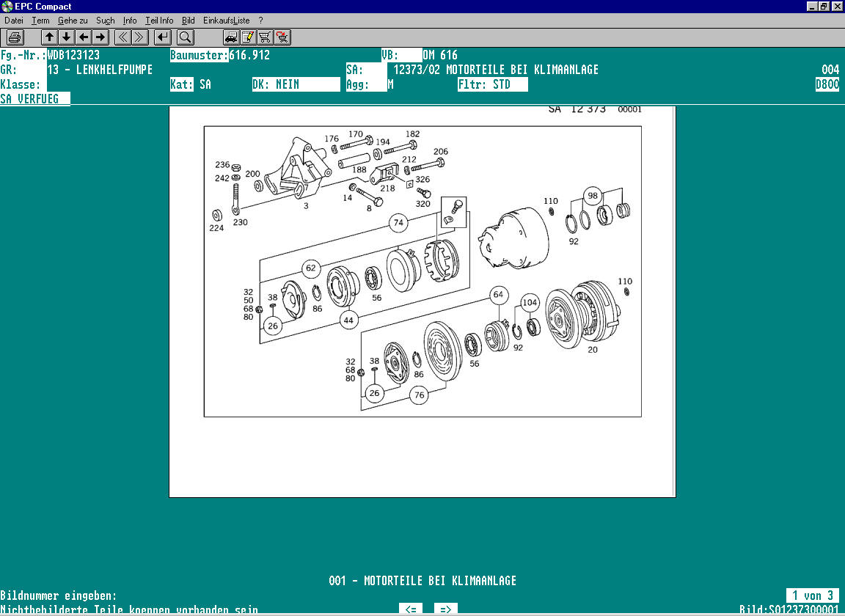Click the Fltr: STD field
This screenshot has width=845, height=616.
(492, 84)
